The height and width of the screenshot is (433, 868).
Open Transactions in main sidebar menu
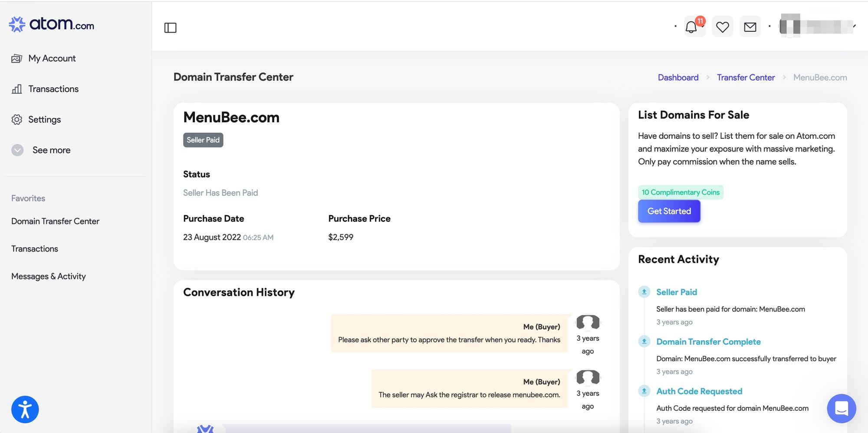pos(53,89)
